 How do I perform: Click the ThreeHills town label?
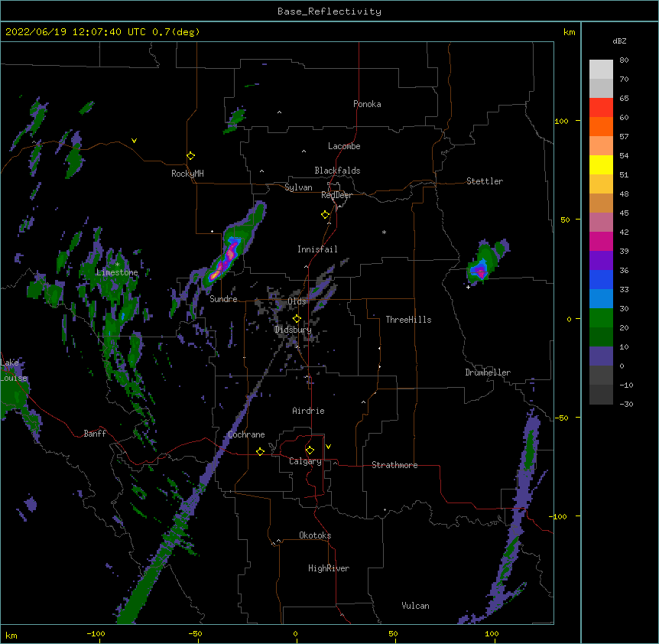tap(408, 320)
